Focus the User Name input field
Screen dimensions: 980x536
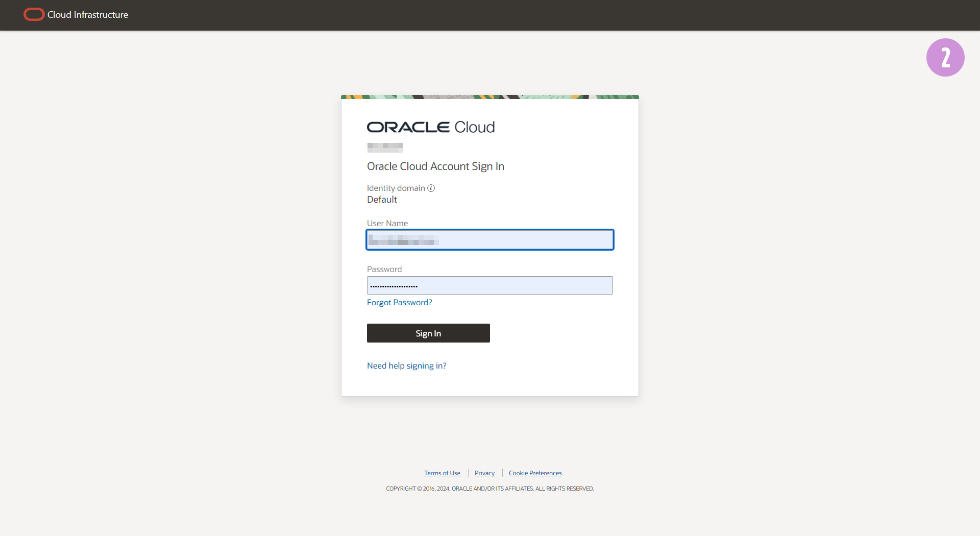(x=490, y=240)
